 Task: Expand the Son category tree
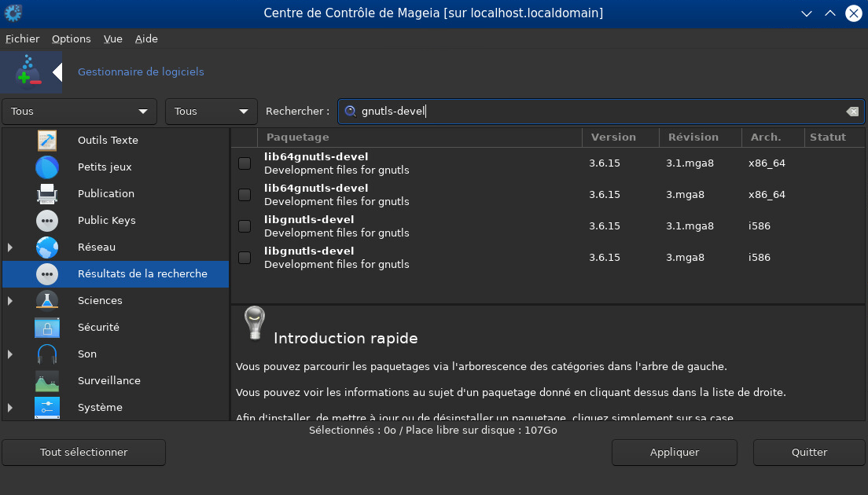pyautogui.click(x=10, y=354)
